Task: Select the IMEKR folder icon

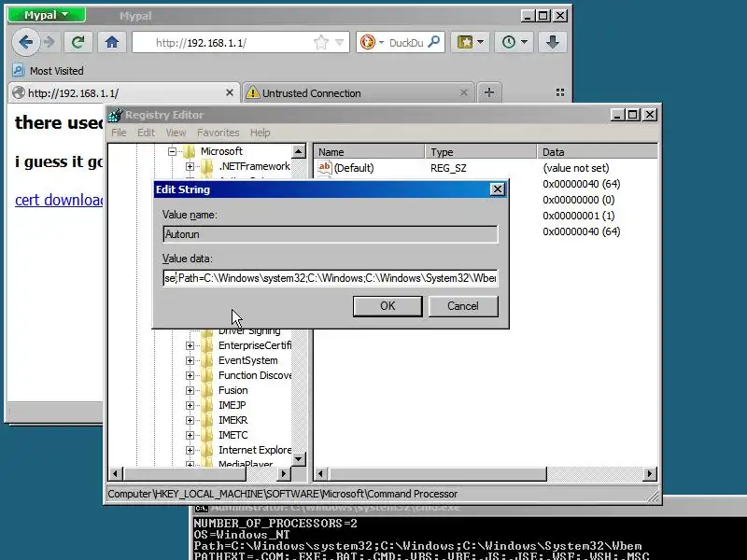Action: click(206, 421)
